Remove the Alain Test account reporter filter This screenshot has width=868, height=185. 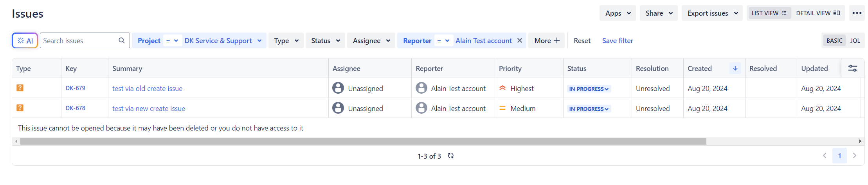tap(520, 40)
